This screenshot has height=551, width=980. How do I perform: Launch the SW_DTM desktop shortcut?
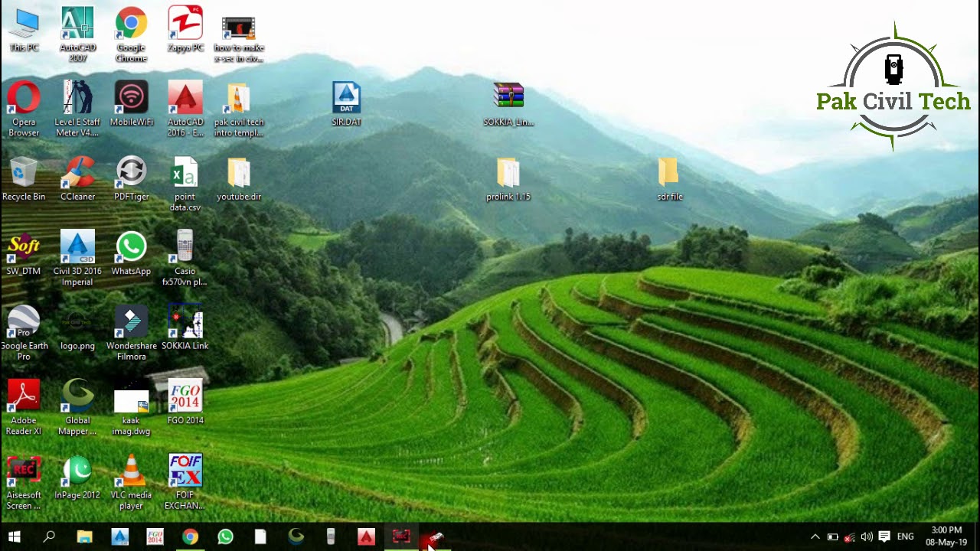pyautogui.click(x=24, y=253)
